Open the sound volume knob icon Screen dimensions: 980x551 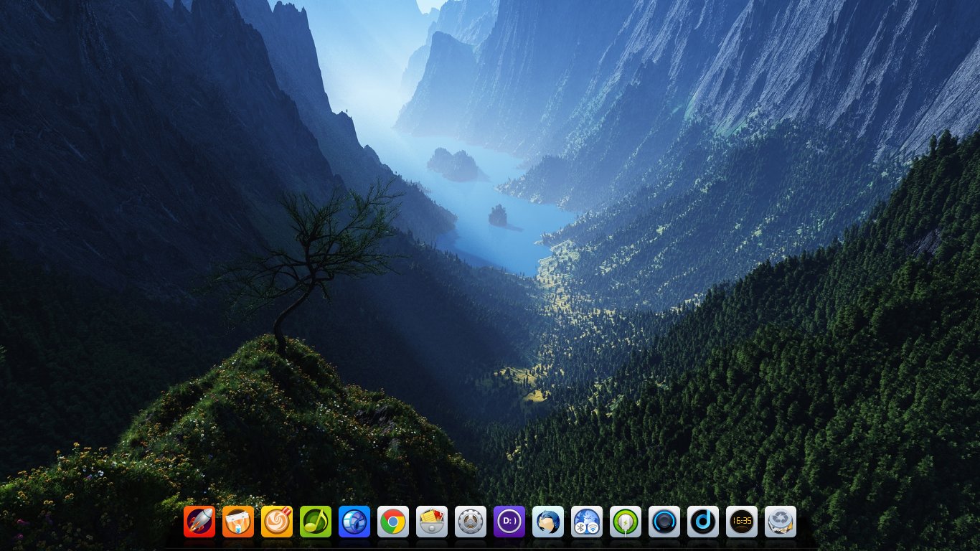(x=664, y=522)
